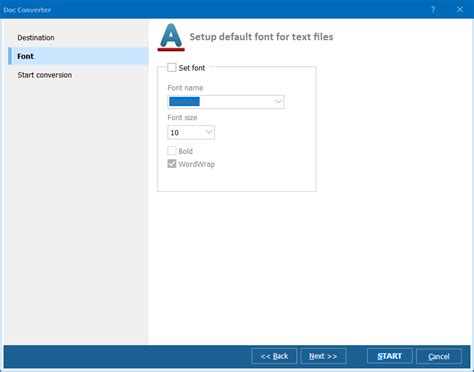
Task: Toggle the Bold checkbox
Action: [172, 151]
